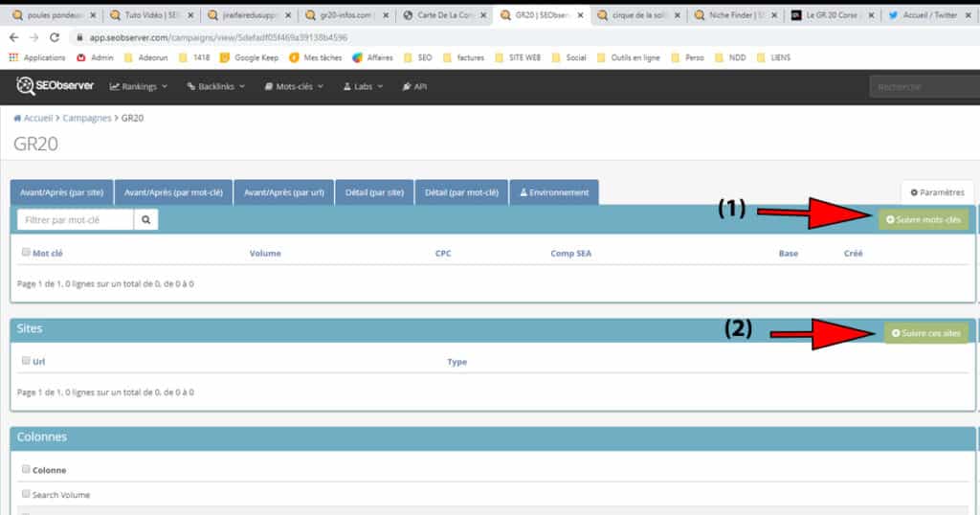Open the Social bookmark folder
This screenshot has height=515, width=980.
coord(568,57)
